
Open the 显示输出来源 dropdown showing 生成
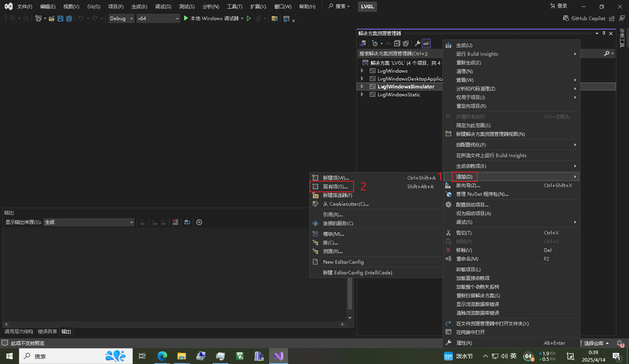(x=89, y=222)
